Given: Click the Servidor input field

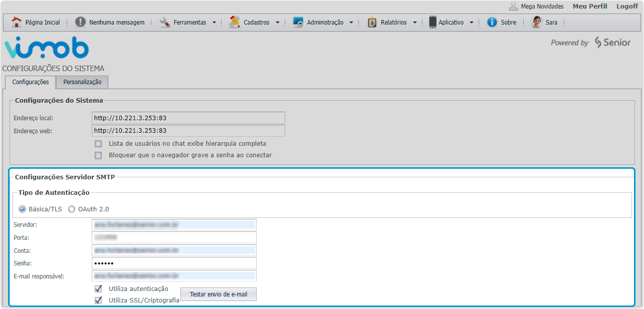Looking at the screenshot, I should click(174, 225).
